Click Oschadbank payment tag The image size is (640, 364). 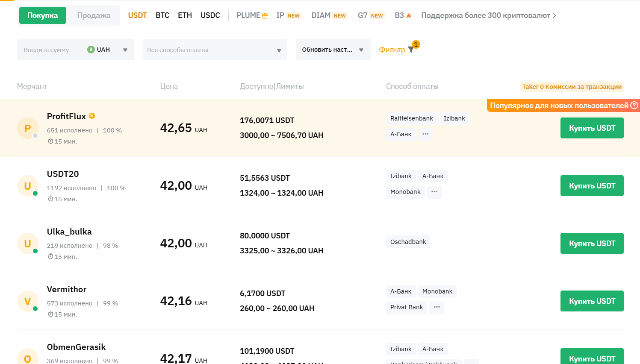point(408,242)
